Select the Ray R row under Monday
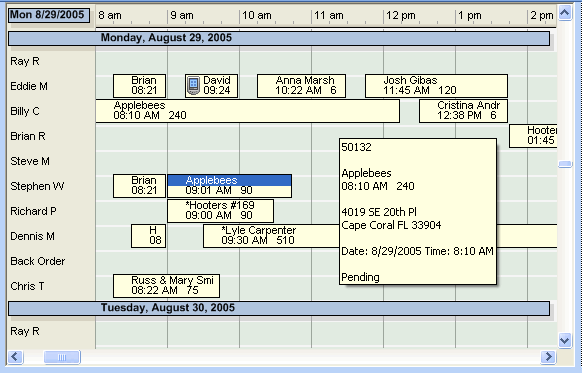The image size is (582, 373). 25,61
